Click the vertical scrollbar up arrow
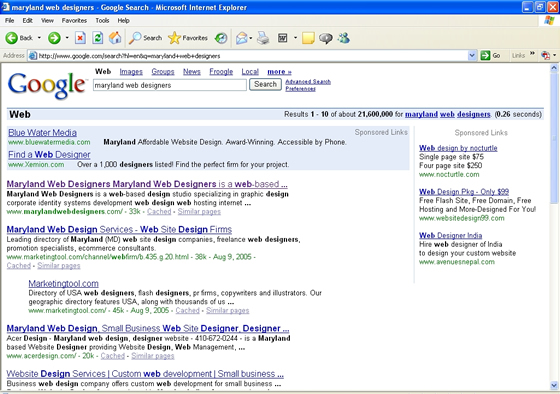The image size is (560, 394). (554, 68)
